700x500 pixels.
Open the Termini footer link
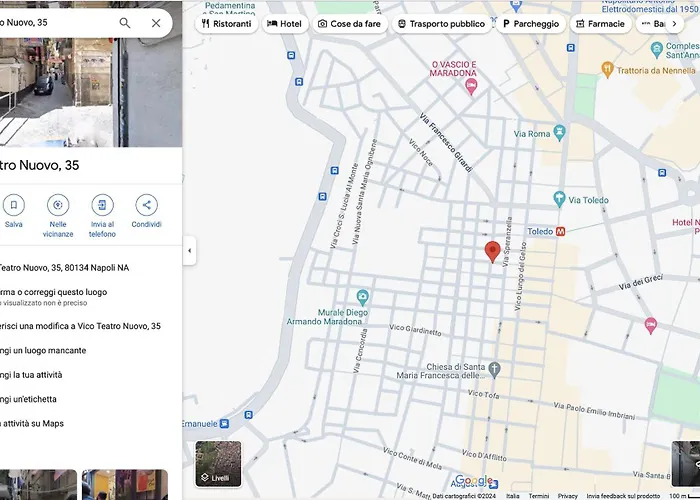pyautogui.click(x=539, y=496)
